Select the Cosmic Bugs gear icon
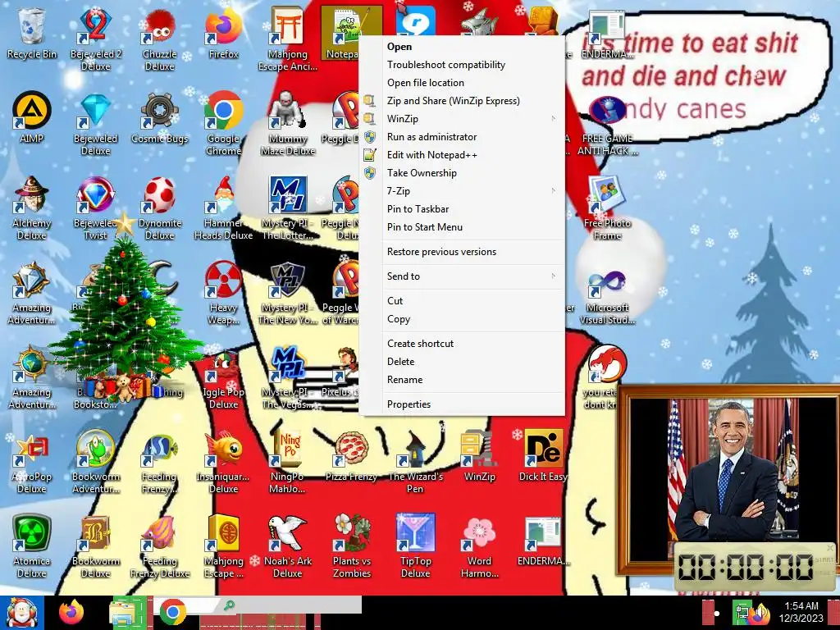This screenshot has height=630, width=840. click(159, 118)
